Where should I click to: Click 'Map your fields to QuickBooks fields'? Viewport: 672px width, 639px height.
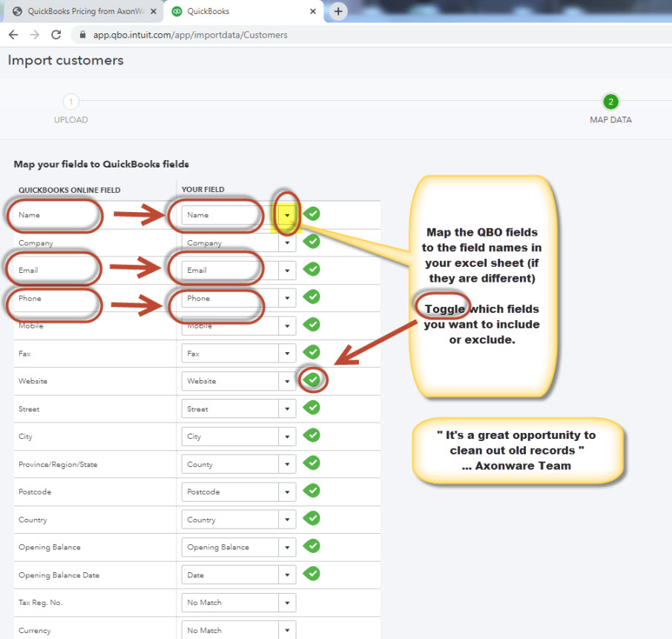point(101,164)
